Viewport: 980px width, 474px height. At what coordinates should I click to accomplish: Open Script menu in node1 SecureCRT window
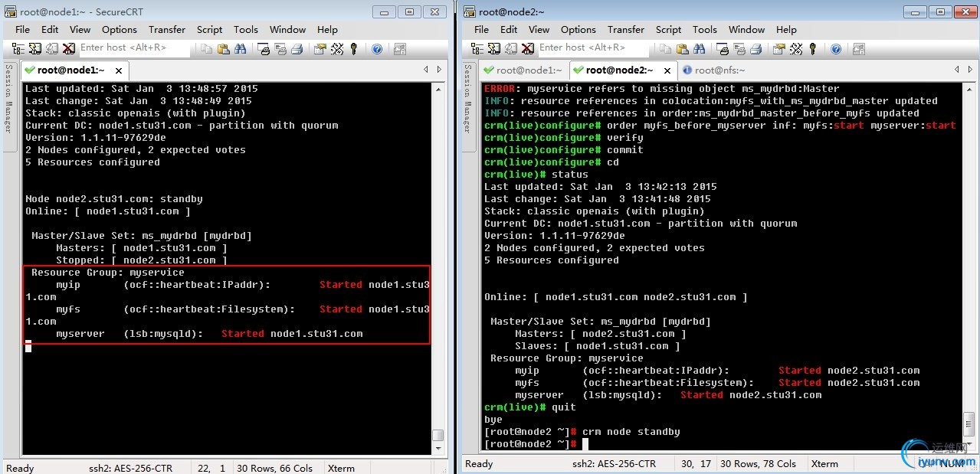209,29
